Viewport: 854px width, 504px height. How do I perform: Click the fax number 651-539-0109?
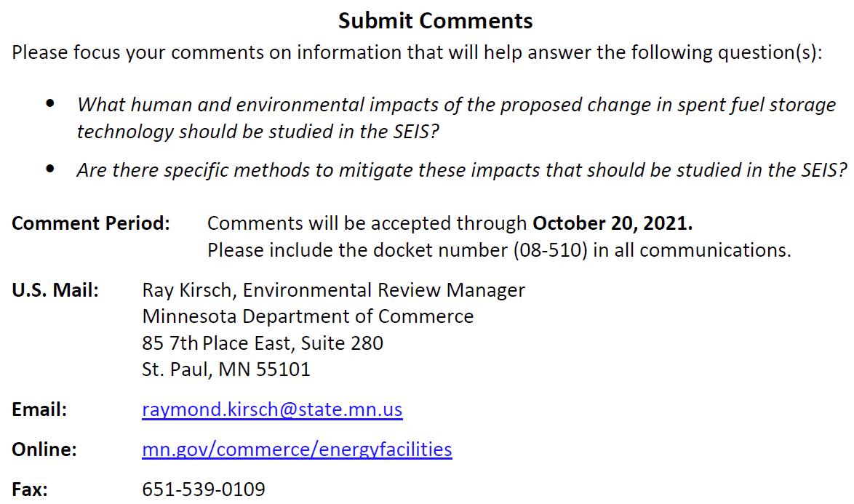pyautogui.click(x=204, y=489)
